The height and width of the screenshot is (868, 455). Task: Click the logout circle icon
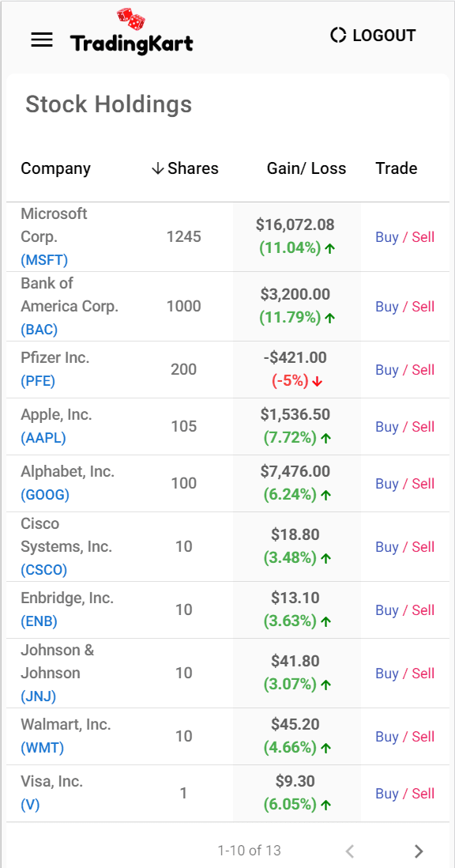pos(338,35)
